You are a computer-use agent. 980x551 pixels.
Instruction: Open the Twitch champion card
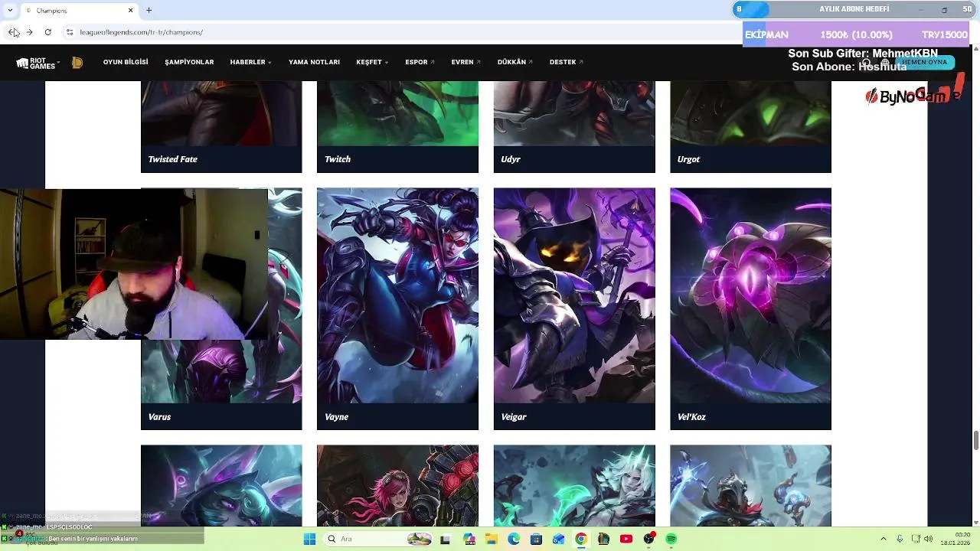[x=397, y=127]
